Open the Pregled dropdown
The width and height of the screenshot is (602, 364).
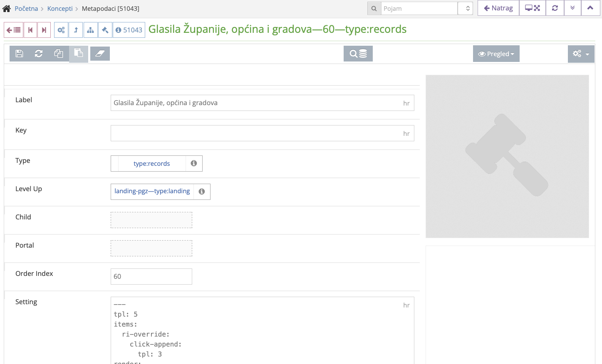[x=496, y=54]
